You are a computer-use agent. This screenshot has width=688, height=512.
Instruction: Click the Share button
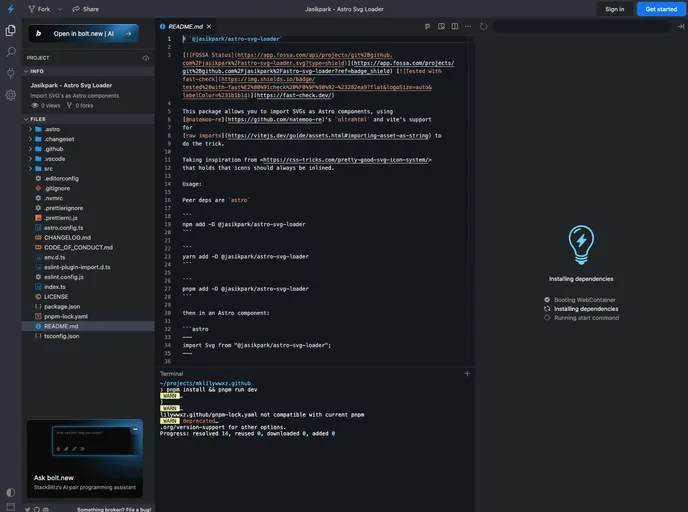(86, 9)
